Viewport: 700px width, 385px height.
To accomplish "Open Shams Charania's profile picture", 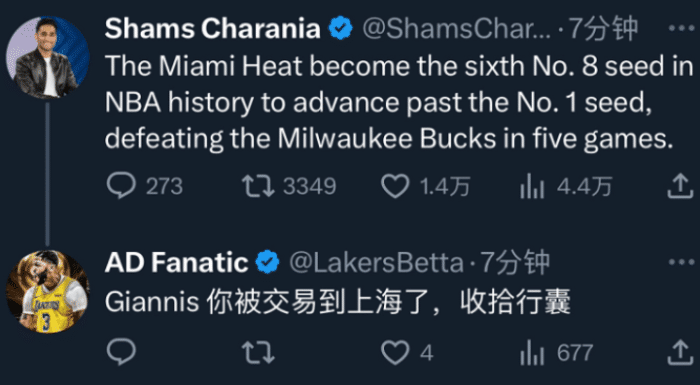I will [47, 57].
